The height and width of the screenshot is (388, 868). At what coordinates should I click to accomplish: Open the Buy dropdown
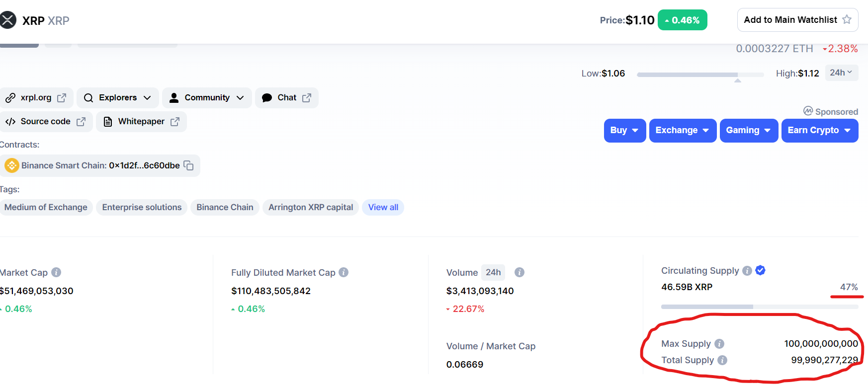click(x=625, y=131)
